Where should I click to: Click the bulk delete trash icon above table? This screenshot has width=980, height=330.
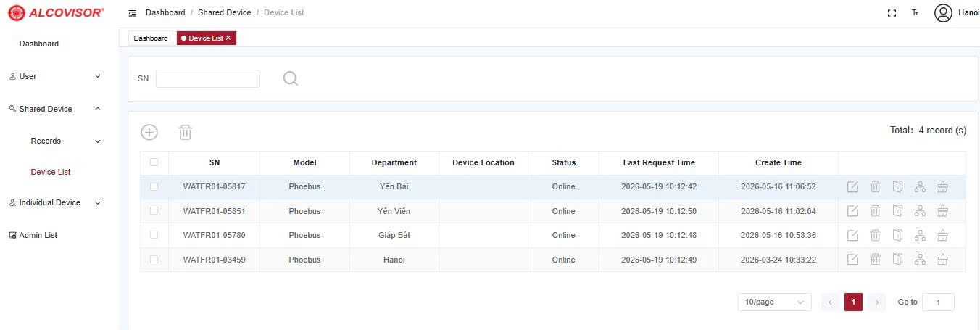(x=186, y=132)
